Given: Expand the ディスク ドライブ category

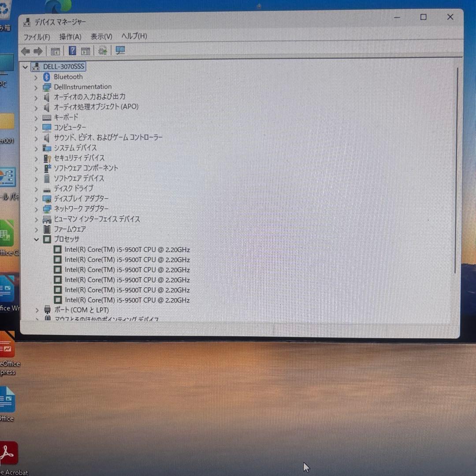Looking at the screenshot, I should coord(36,188).
